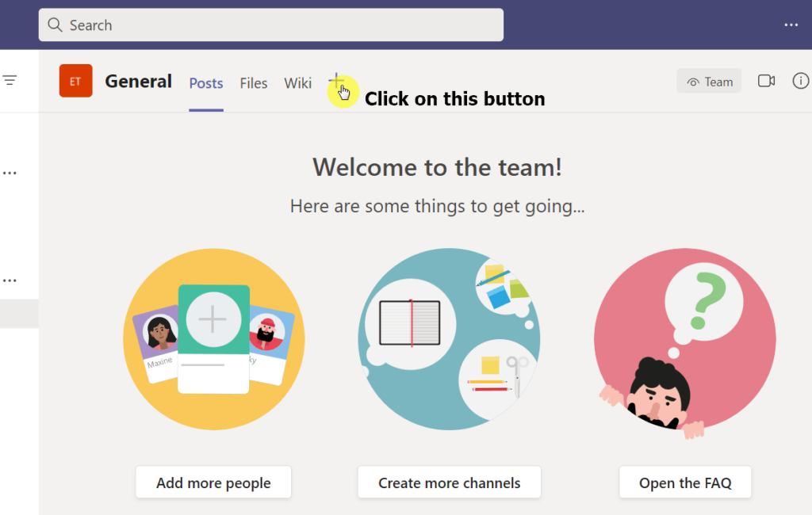The width and height of the screenshot is (812, 515).
Task: Click the Welcome to the team! heading
Action: [437, 167]
